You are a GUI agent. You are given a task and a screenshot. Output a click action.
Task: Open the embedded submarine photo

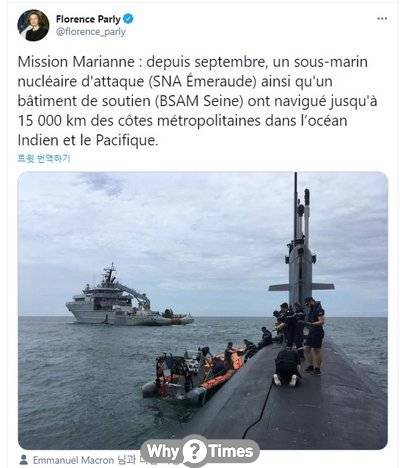tap(203, 311)
